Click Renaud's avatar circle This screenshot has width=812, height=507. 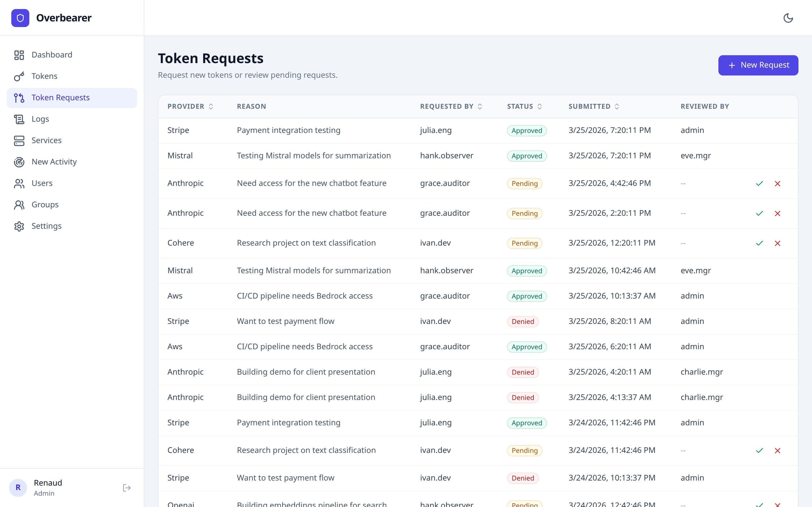[x=18, y=488]
